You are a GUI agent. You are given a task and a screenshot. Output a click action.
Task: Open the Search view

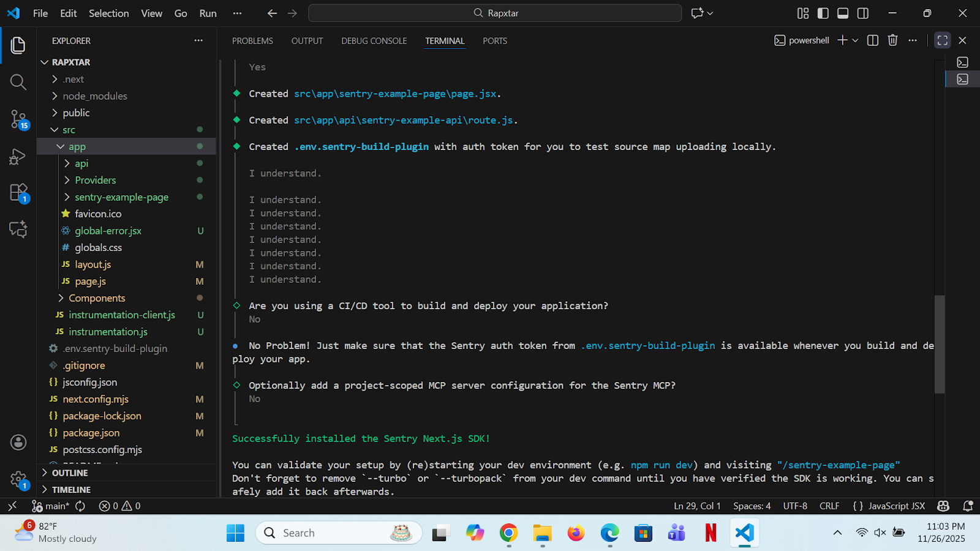click(18, 81)
